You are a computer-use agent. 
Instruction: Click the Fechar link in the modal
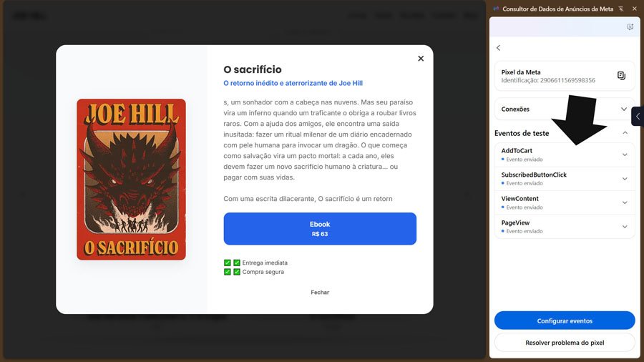point(320,292)
